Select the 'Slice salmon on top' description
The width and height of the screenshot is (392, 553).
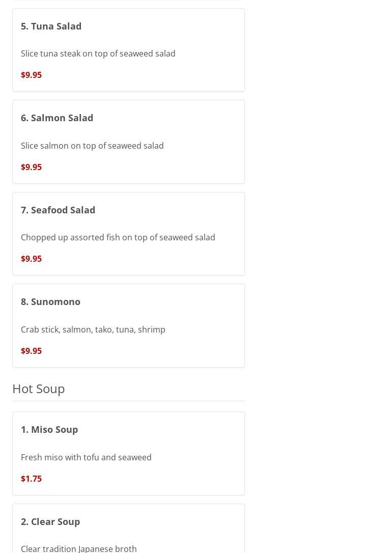[92, 146]
